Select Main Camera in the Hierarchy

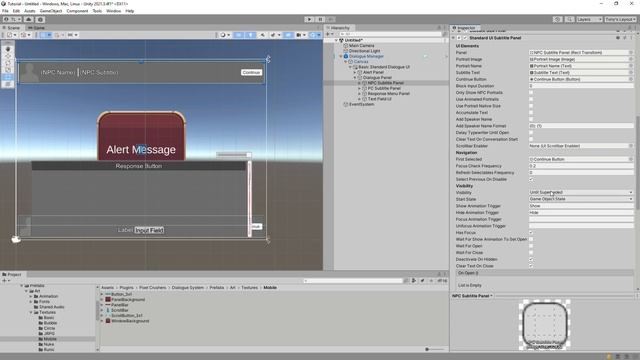[362, 46]
